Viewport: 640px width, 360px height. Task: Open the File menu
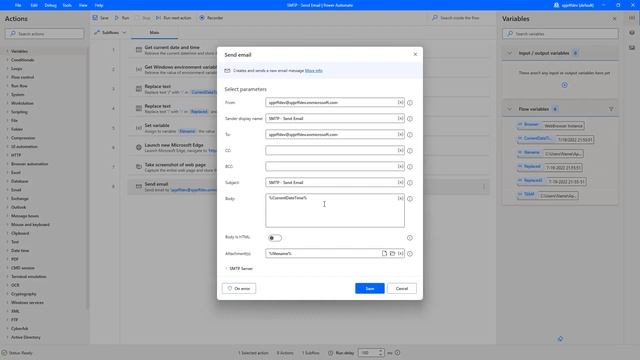pos(18,5)
